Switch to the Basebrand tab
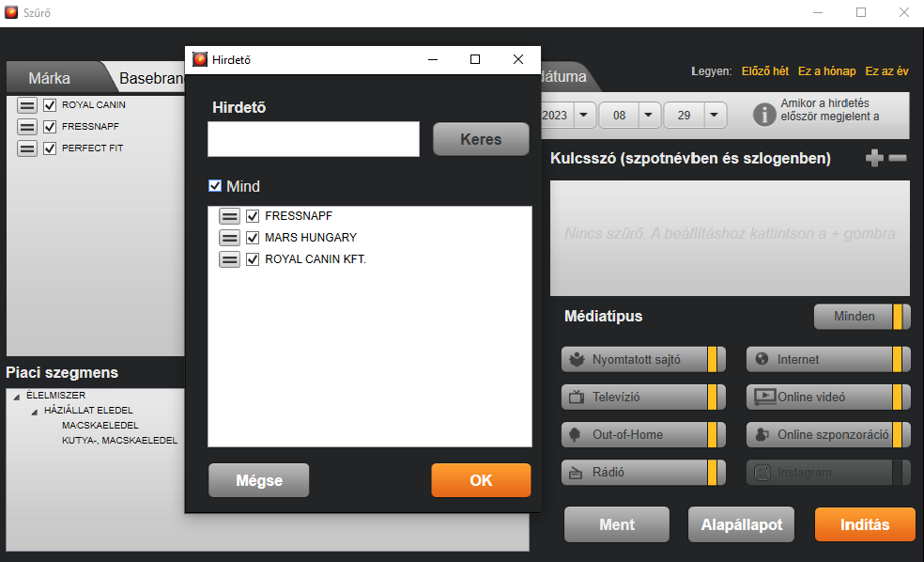Screen dimensions: 924x562 [x=151, y=78]
